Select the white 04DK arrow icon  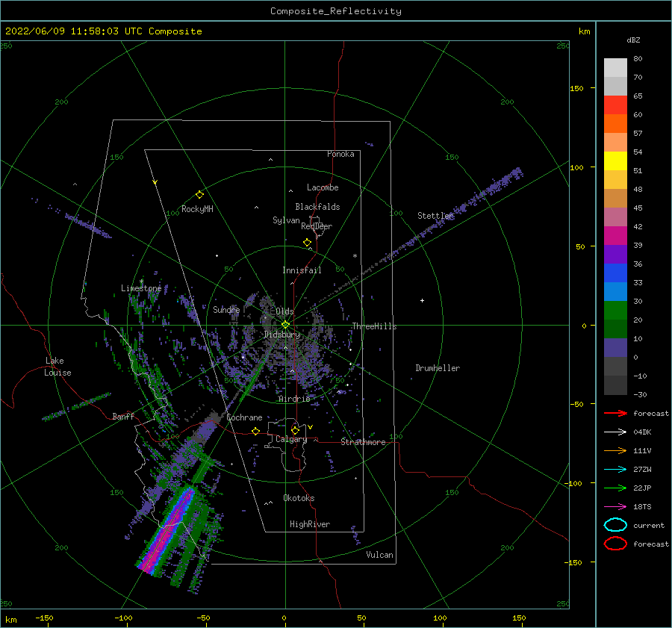(x=615, y=432)
